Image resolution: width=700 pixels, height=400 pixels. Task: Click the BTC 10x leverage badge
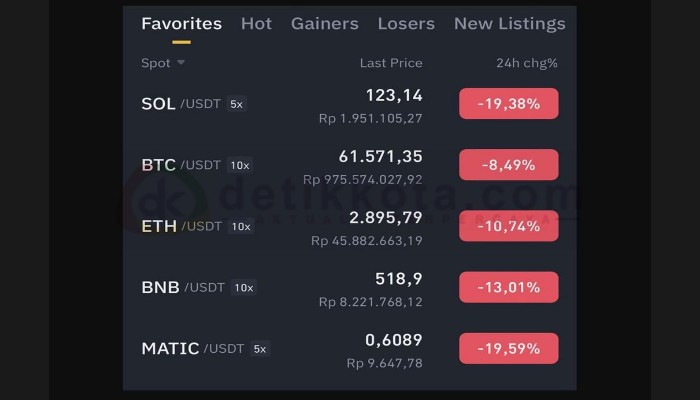[240, 165]
